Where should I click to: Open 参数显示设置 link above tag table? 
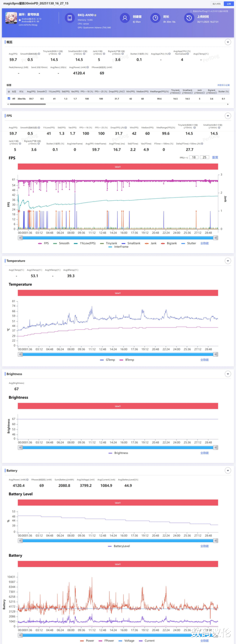224,85
